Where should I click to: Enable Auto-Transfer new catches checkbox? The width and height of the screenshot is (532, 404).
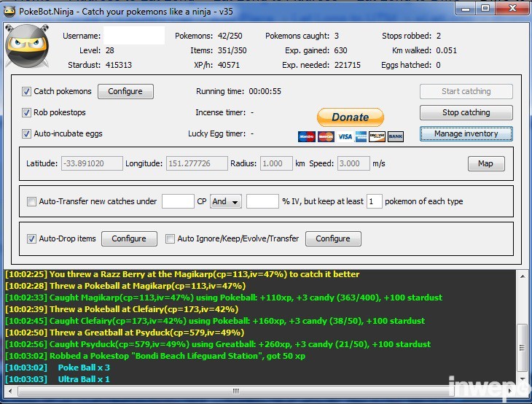point(31,202)
